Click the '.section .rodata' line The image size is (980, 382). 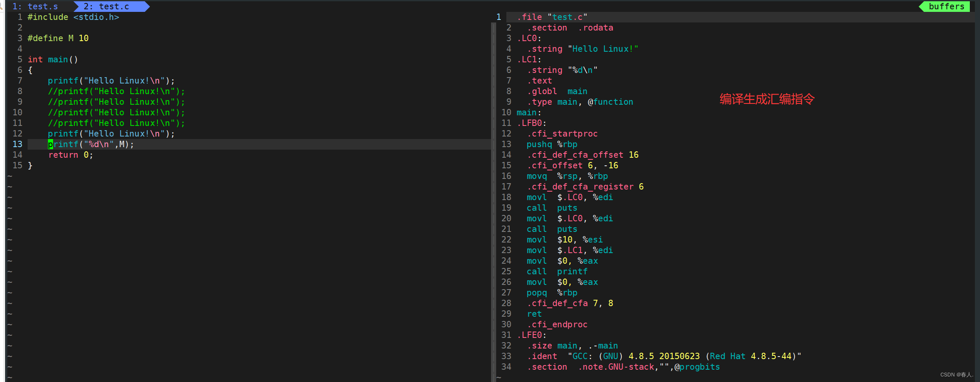pyautogui.click(x=570, y=28)
